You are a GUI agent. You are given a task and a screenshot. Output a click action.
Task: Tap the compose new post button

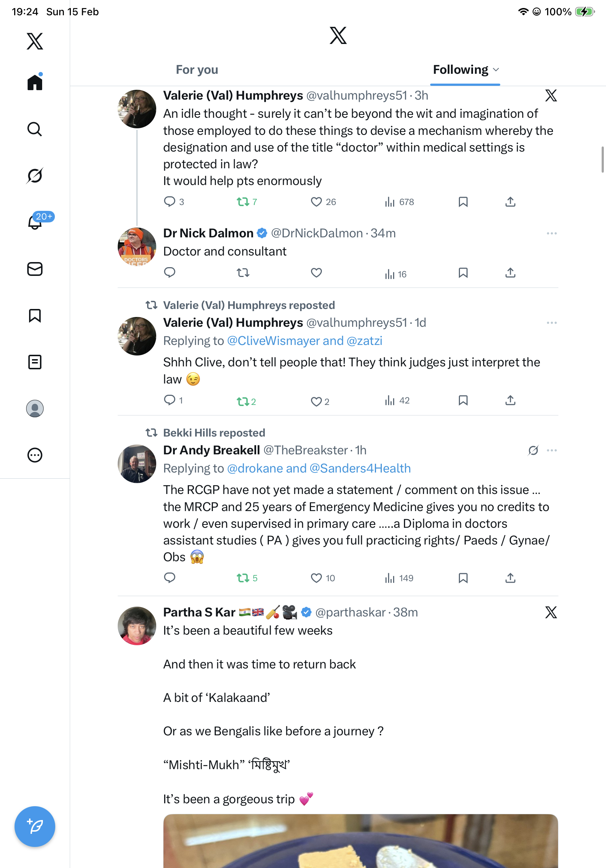(35, 827)
